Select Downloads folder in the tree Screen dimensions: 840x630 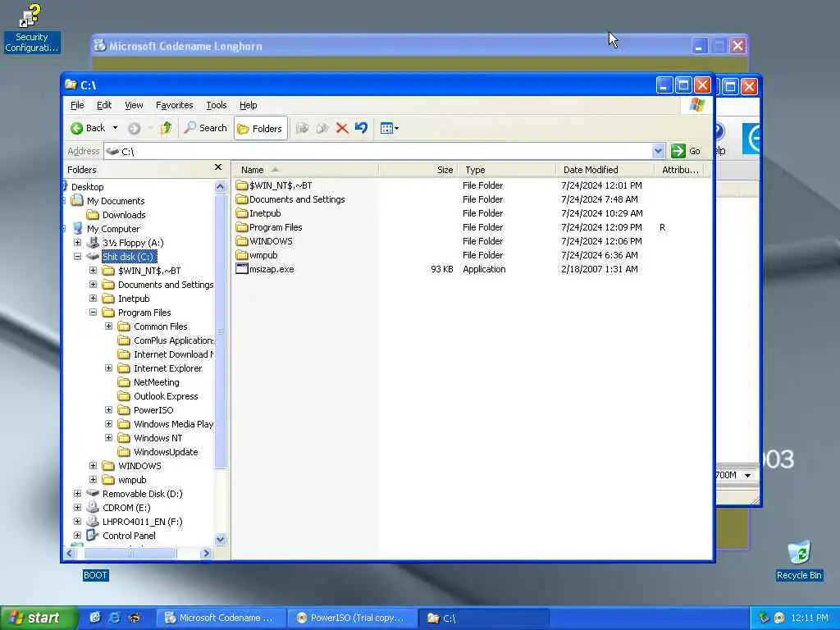pyautogui.click(x=124, y=215)
